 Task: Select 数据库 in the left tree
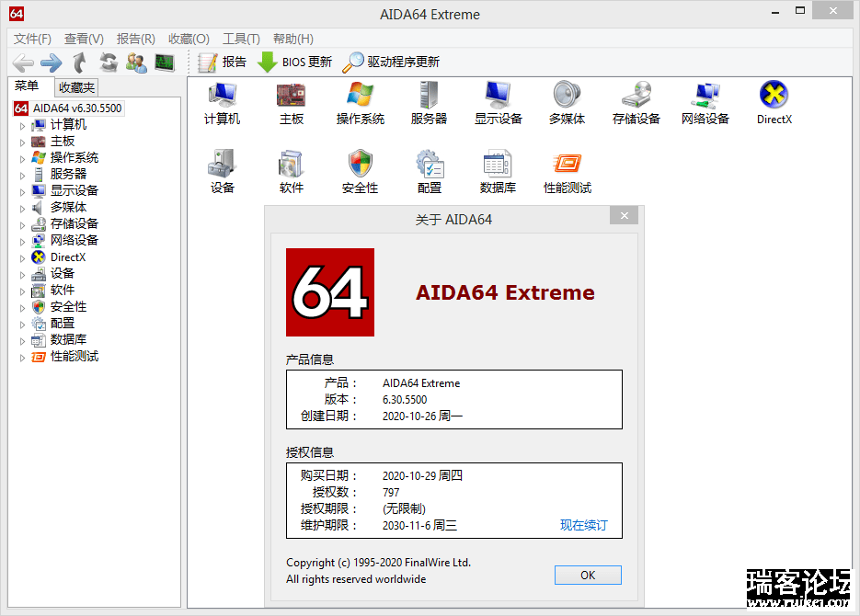tap(59, 339)
